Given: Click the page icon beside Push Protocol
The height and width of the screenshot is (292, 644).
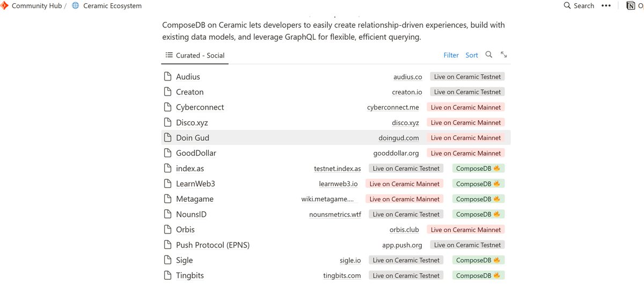Looking at the screenshot, I should coord(167,245).
